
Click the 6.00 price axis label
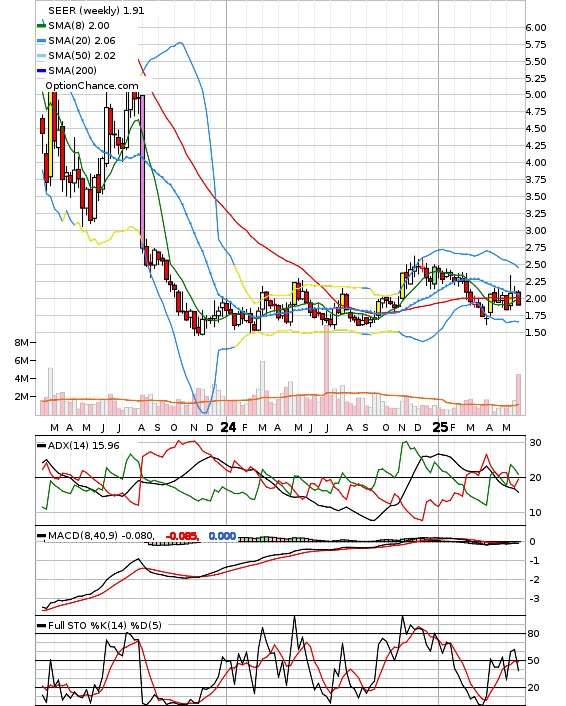tap(536, 27)
